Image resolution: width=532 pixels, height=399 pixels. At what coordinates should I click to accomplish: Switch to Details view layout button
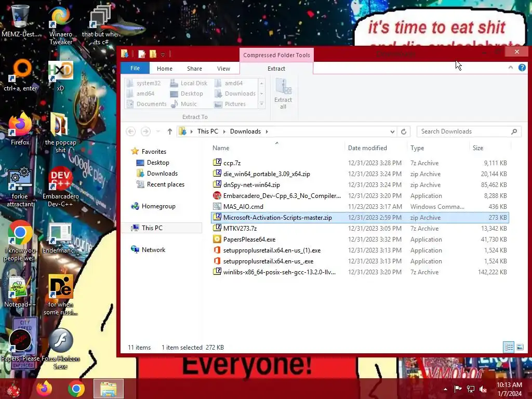pyautogui.click(x=509, y=347)
